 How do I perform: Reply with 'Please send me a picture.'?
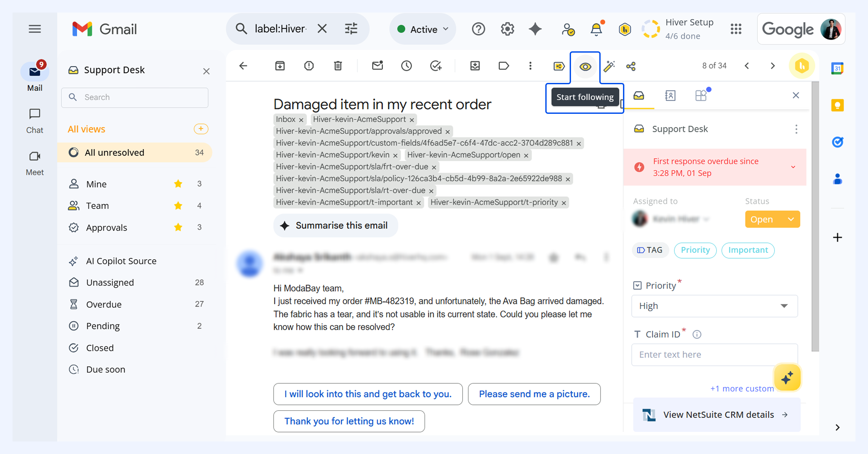(x=534, y=394)
